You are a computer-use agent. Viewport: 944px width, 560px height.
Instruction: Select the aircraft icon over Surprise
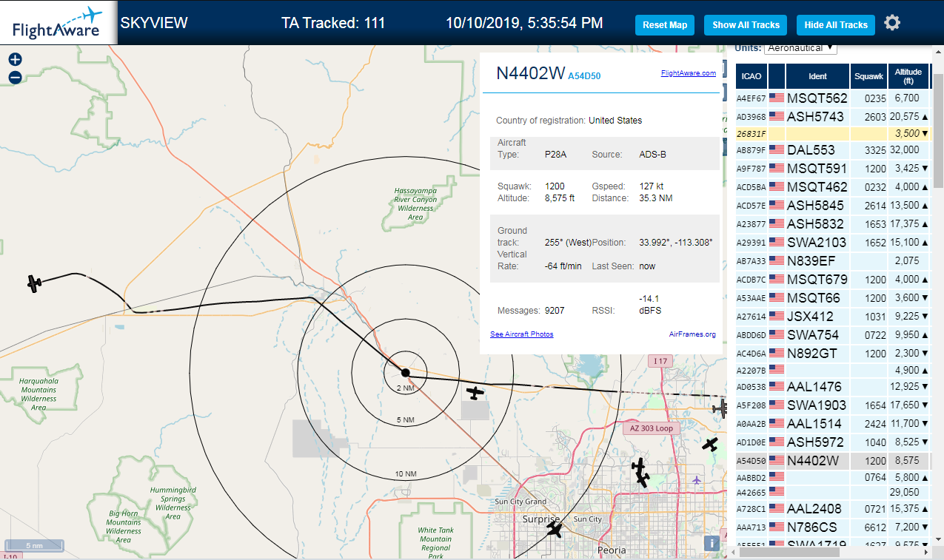pyautogui.click(x=554, y=530)
